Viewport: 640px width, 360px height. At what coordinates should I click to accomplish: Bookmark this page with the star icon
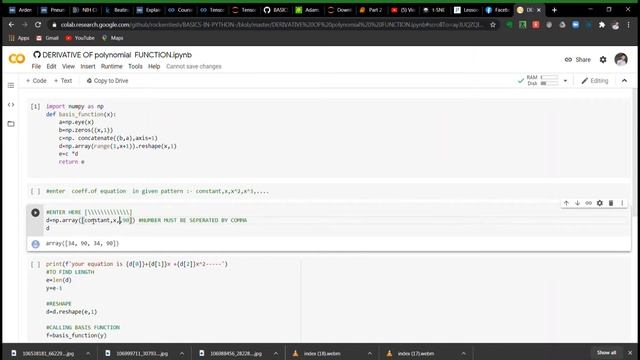[493, 25]
